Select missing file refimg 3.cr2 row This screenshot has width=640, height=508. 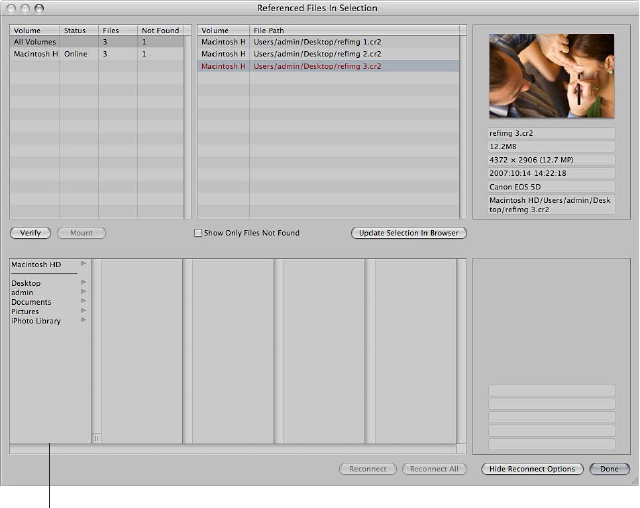pyautogui.click(x=329, y=66)
